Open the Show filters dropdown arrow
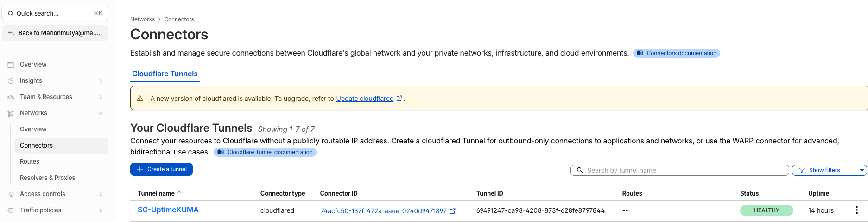The image size is (868, 222). click(862, 170)
